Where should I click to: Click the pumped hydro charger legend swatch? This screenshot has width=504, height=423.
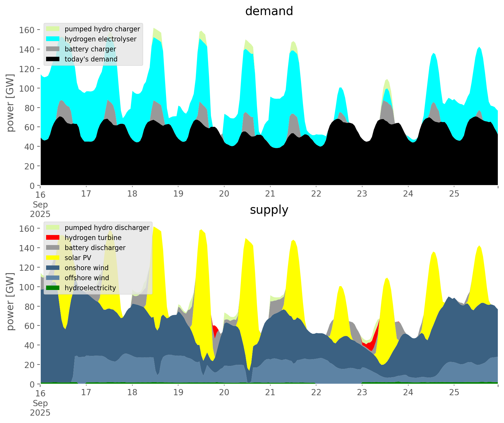coord(53,29)
